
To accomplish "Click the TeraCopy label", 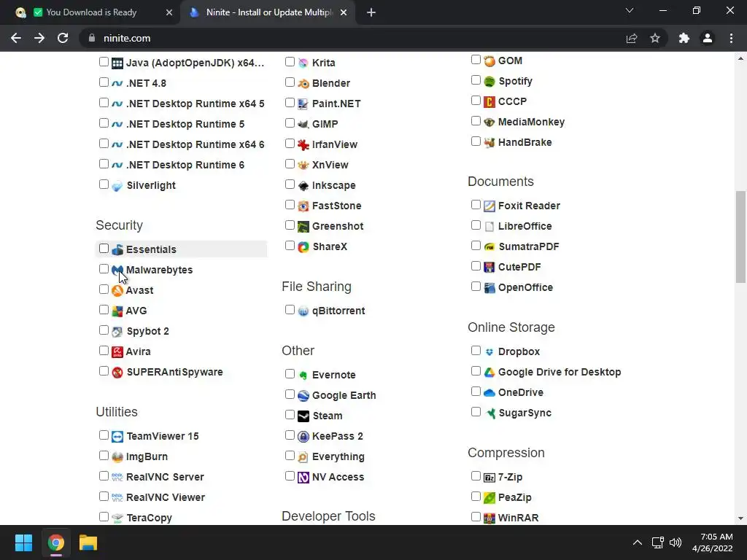I will [149, 518].
